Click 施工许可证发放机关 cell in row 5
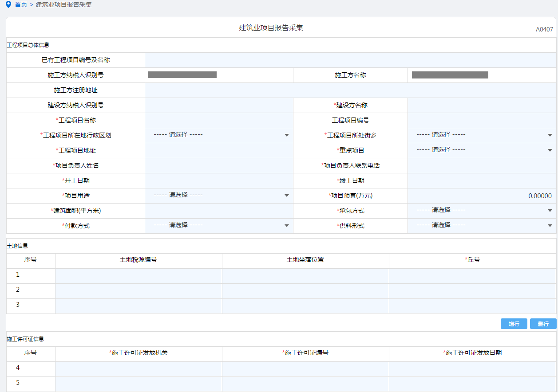This screenshot has width=558, height=392. (x=139, y=384)
